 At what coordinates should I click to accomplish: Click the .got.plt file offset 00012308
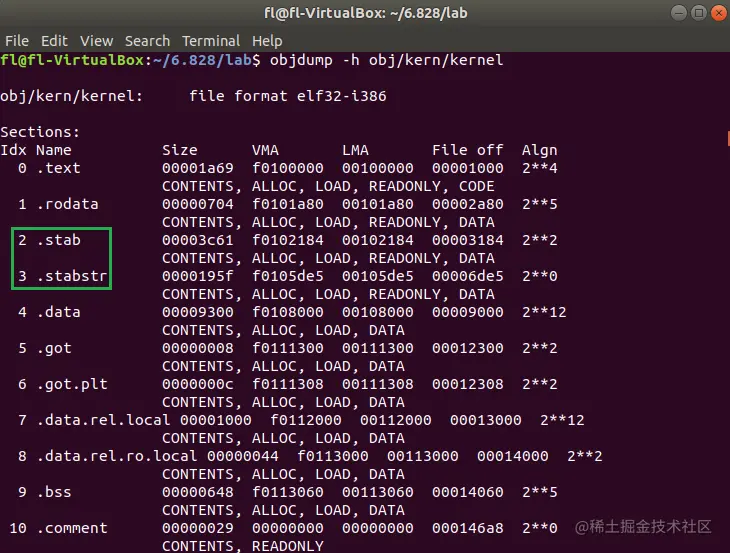[x=467, y=384]
